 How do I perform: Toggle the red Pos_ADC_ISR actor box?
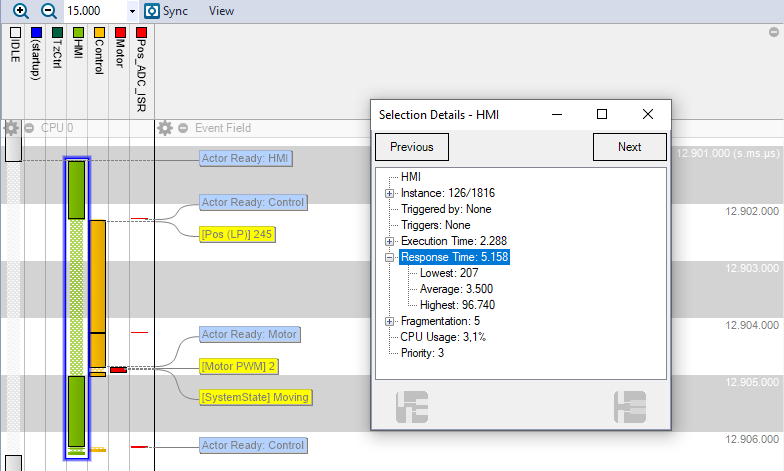pyautogui.click(x=142, y=32)
